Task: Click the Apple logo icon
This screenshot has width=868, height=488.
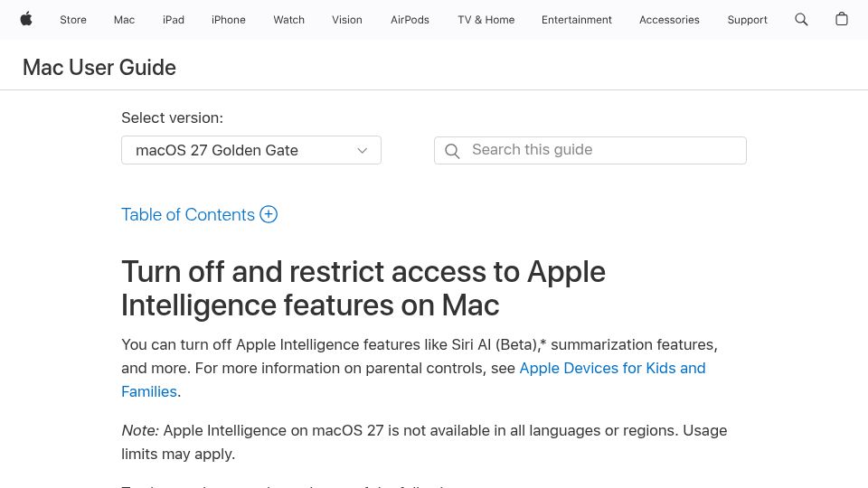Action: [x=26, y=19]
